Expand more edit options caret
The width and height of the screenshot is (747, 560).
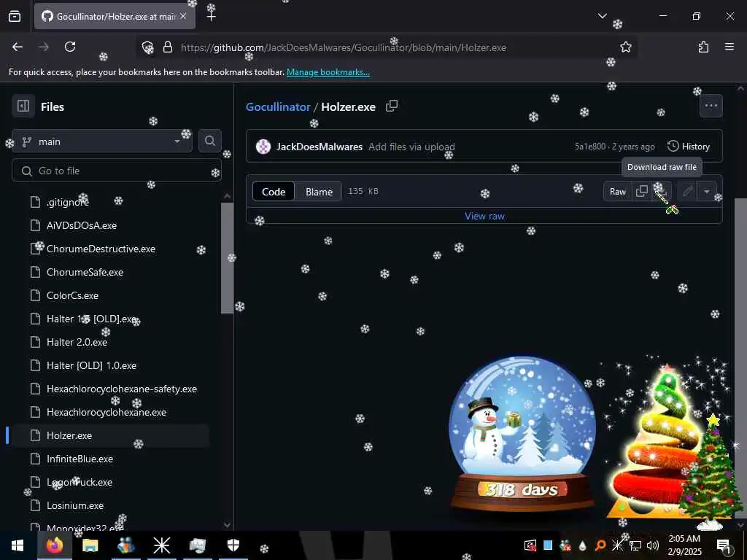(x=707, y=192)
